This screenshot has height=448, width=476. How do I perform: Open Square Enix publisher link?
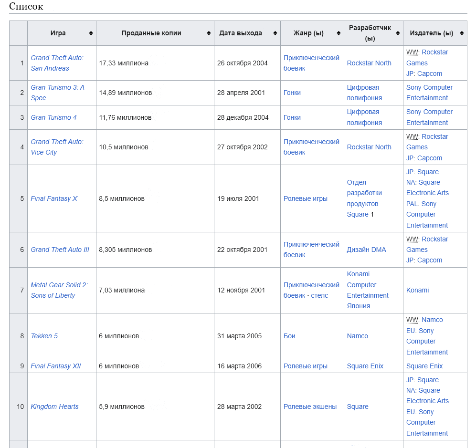tap(424, 366)
